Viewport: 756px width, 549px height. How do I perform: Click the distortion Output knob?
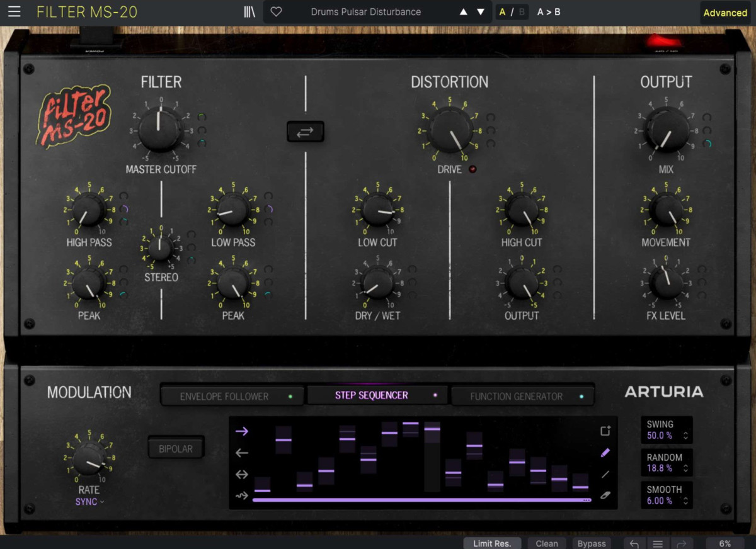(522, 283)
